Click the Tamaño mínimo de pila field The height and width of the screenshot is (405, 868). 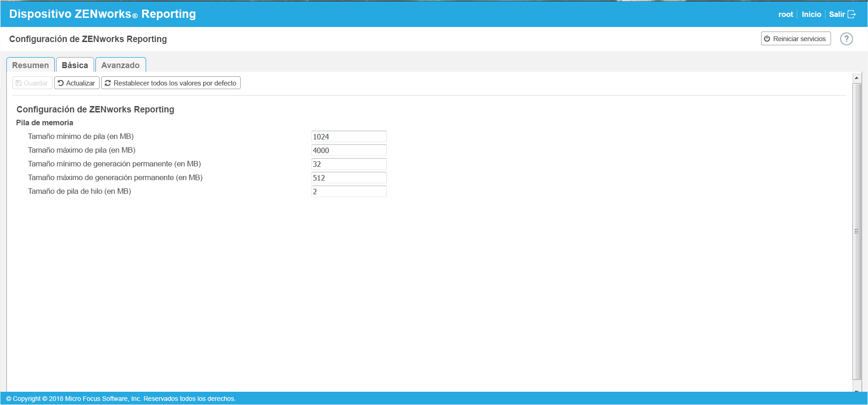349,137
